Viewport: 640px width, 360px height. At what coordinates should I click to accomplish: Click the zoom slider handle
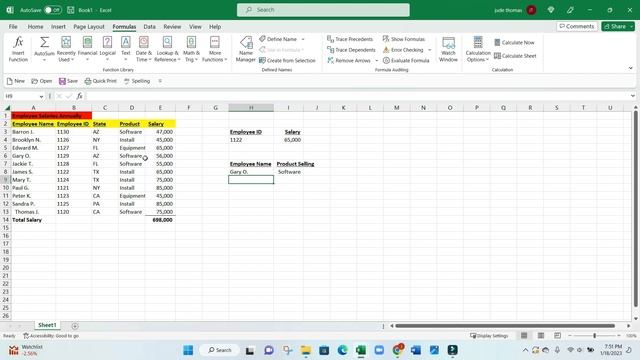pos(595,336)
